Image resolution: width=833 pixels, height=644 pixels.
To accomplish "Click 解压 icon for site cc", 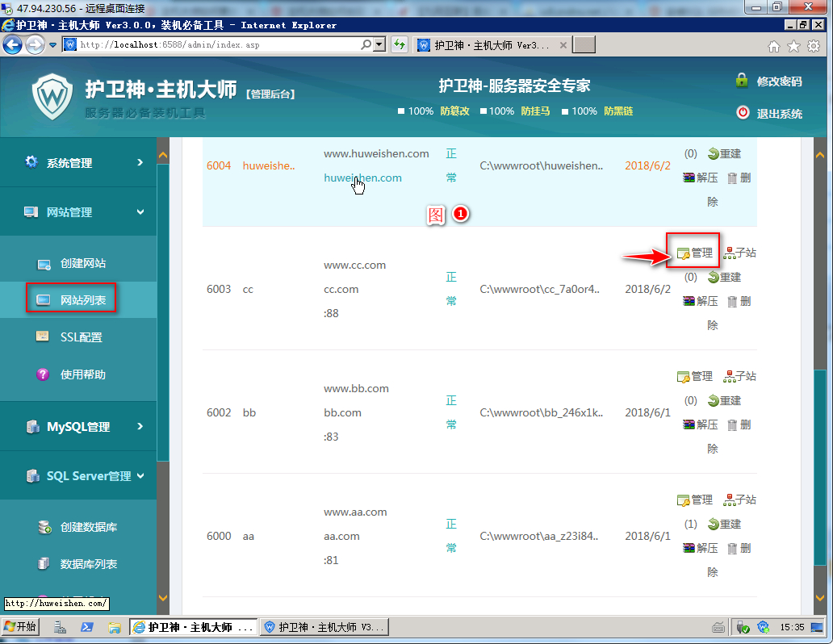I will pyautogui.click(x=689, y=301).
